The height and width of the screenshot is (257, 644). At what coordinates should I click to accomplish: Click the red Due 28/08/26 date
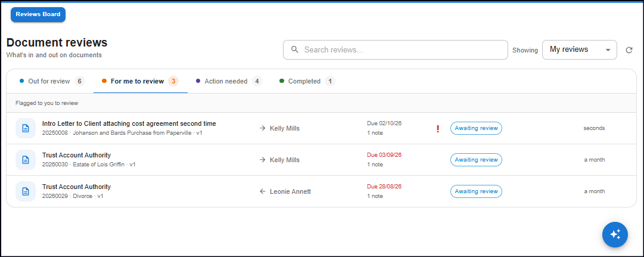(x=384, y=187)
